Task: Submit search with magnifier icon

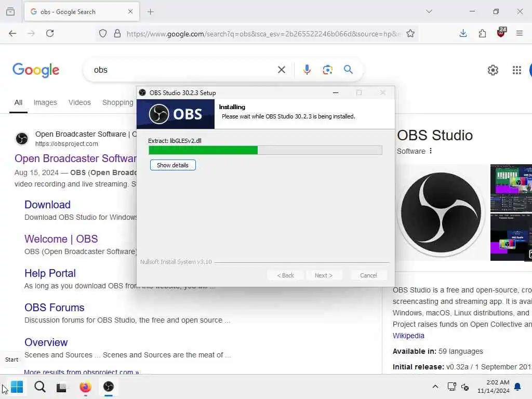Action: click(x=349, y=70)
